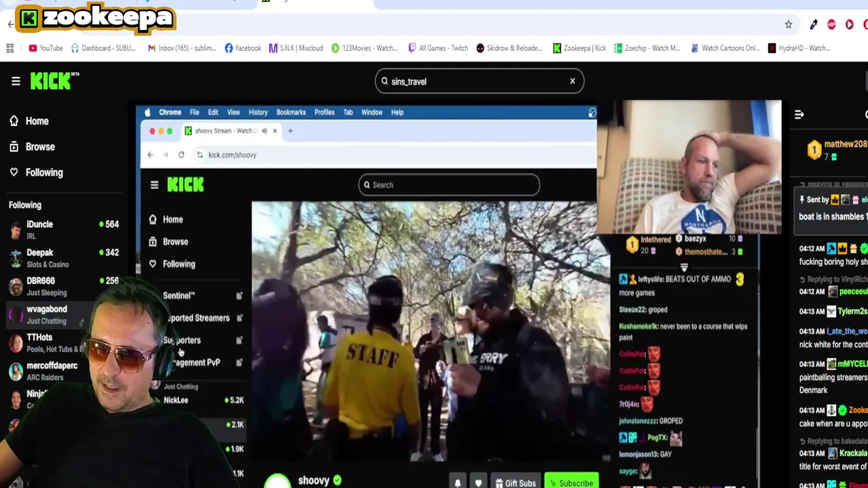Open the YouTube bookmark
The width and height of the screenshot is (868, 488).
(x=45, y=48)
